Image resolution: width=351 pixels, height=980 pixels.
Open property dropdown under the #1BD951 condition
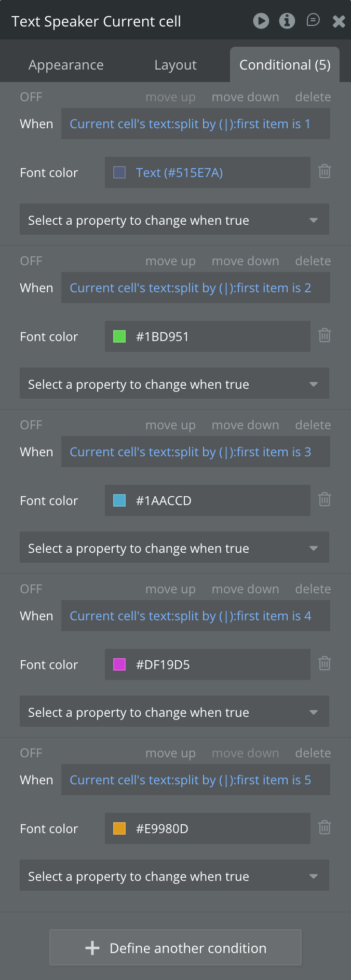174,384
